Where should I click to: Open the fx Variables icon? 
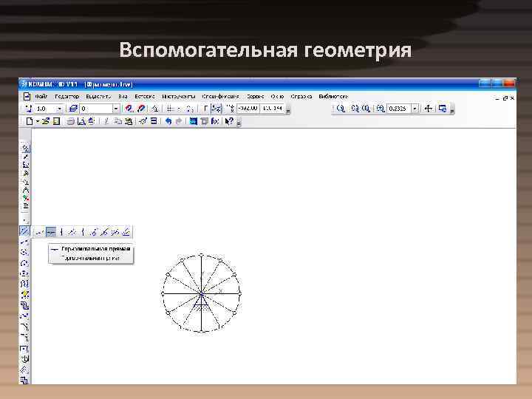[215, 121]
